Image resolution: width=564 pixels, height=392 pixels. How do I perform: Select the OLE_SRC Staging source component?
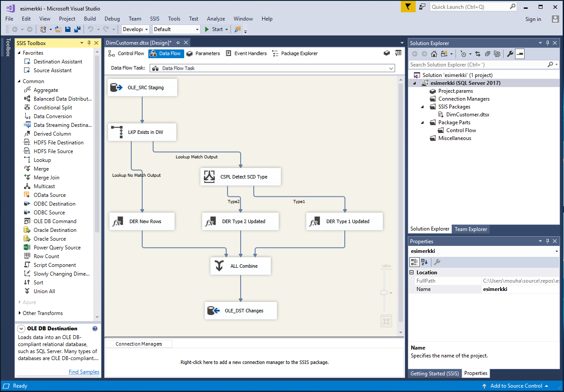pyautogui.click(x=142, y=87)
